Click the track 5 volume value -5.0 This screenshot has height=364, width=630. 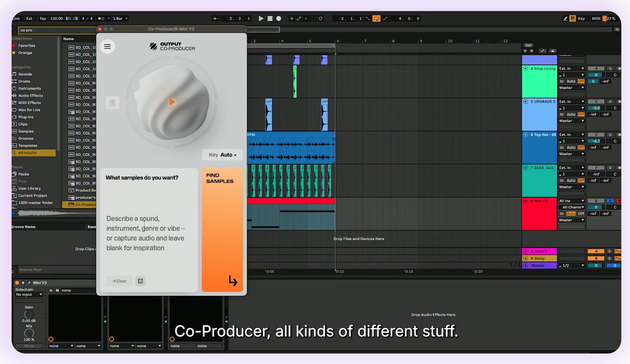[596, 108]
